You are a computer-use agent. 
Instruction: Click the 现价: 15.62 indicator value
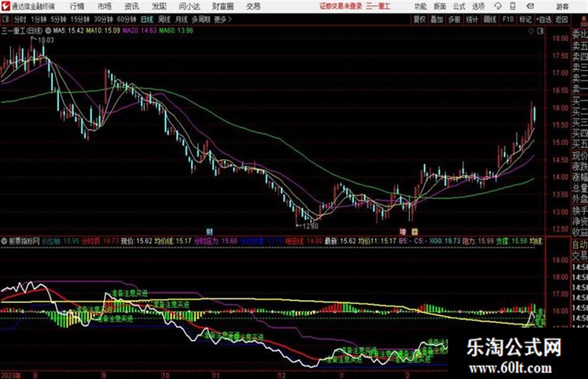click(x=136, y=241)
